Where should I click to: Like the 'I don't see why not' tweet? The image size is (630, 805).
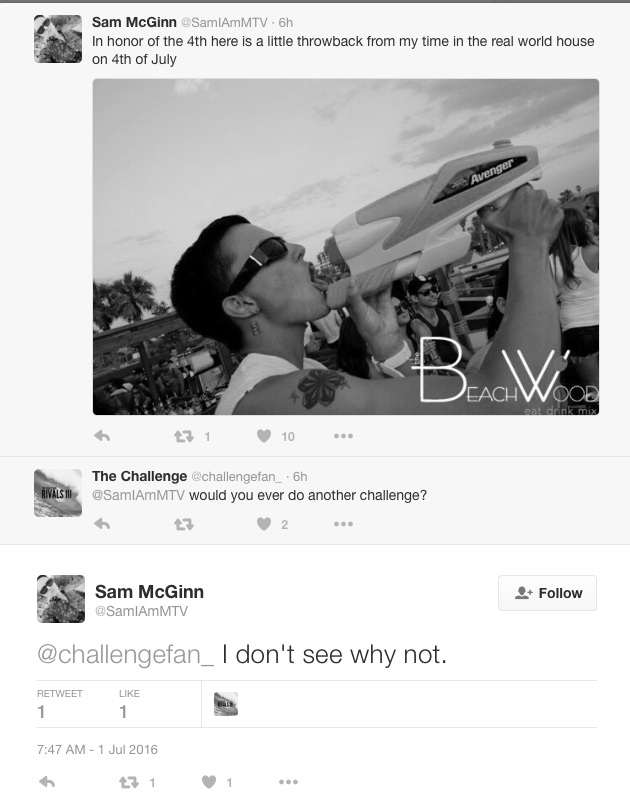(209, 782)
